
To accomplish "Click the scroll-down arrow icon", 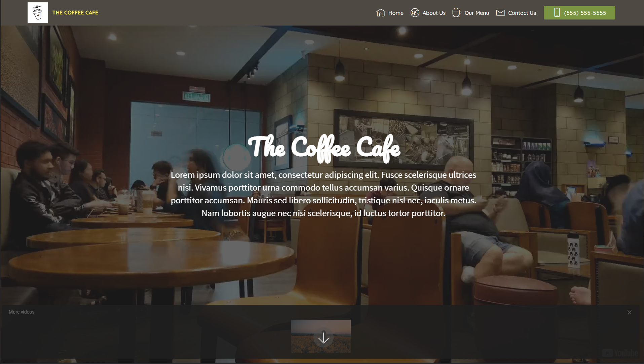I will coord(324,337).
